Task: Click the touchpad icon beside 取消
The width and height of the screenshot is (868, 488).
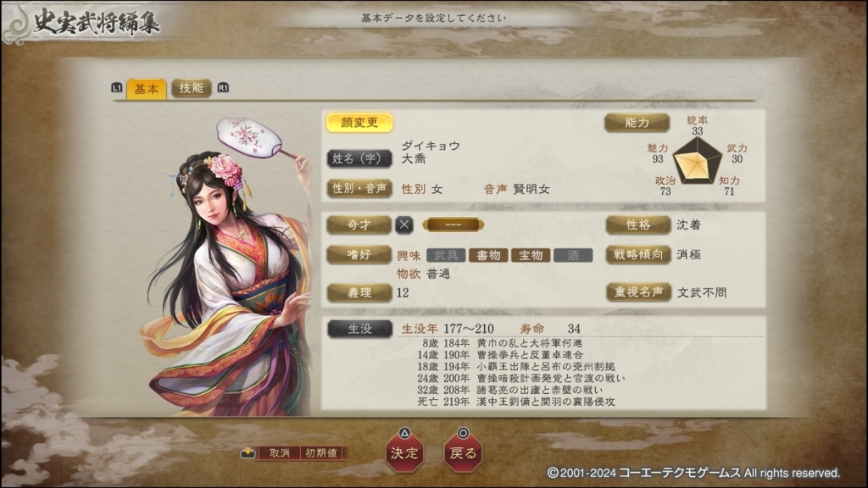Action: (x=248, y=453)
